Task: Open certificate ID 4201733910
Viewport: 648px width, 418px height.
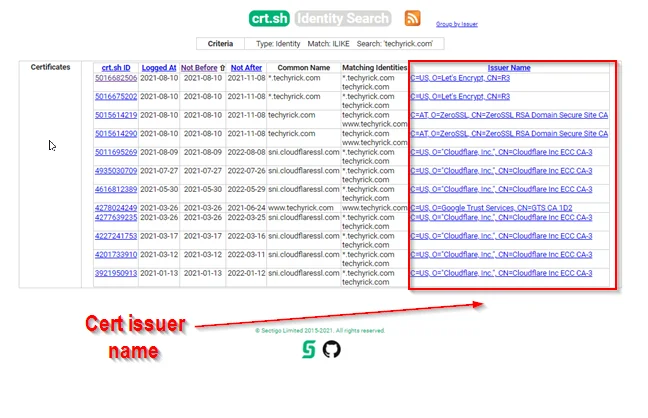Action: click(116, 255)
